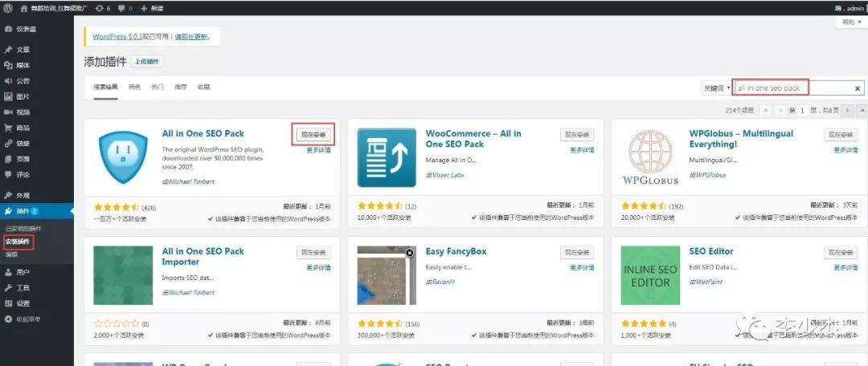Jump to last page of results
The image size is (868, 366).
[x=862, y=111]
